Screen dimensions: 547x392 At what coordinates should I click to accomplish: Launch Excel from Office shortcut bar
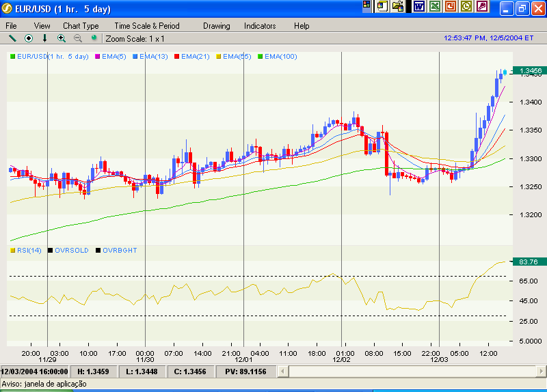point(435,7)
